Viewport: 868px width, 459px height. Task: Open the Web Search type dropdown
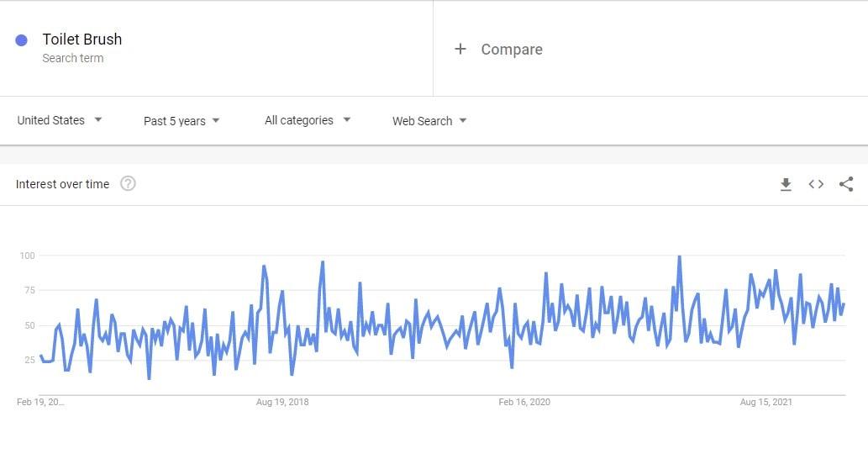click(x=429, y=121)
